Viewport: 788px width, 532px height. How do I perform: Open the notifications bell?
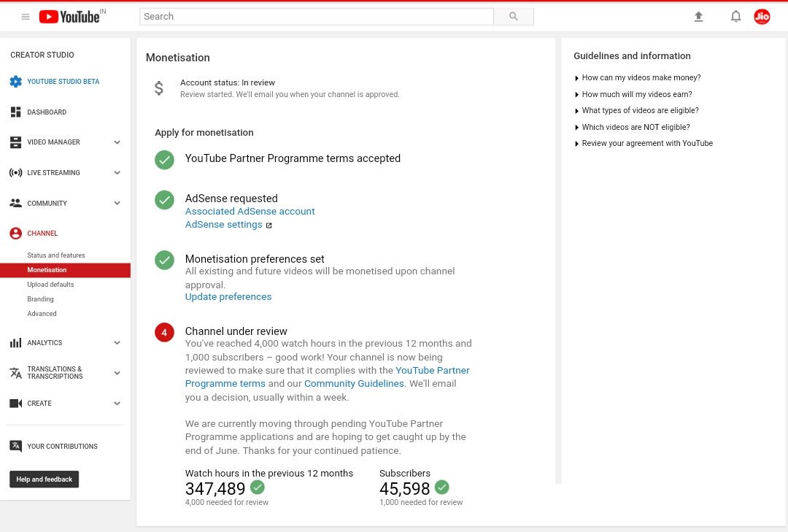click(735, 17)
